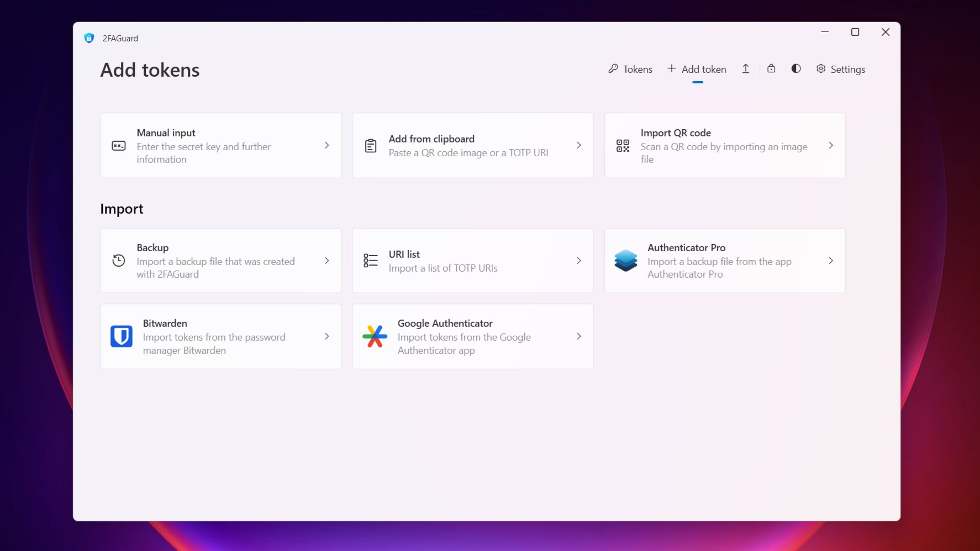Expand the Manual input option chevron
The width and height of the screenshot is (980, 551).
[x=326, y=145]
